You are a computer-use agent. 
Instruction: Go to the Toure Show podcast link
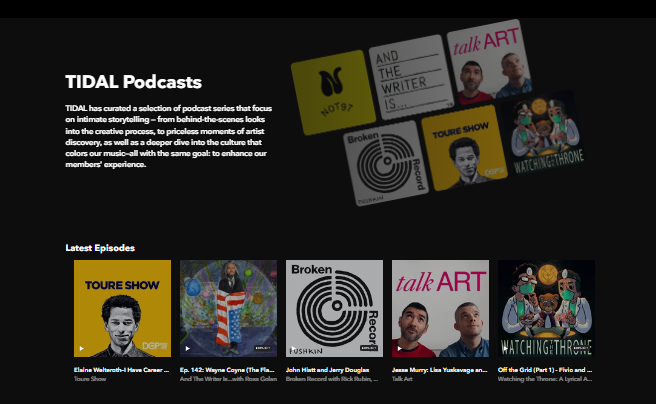point(90,379)
